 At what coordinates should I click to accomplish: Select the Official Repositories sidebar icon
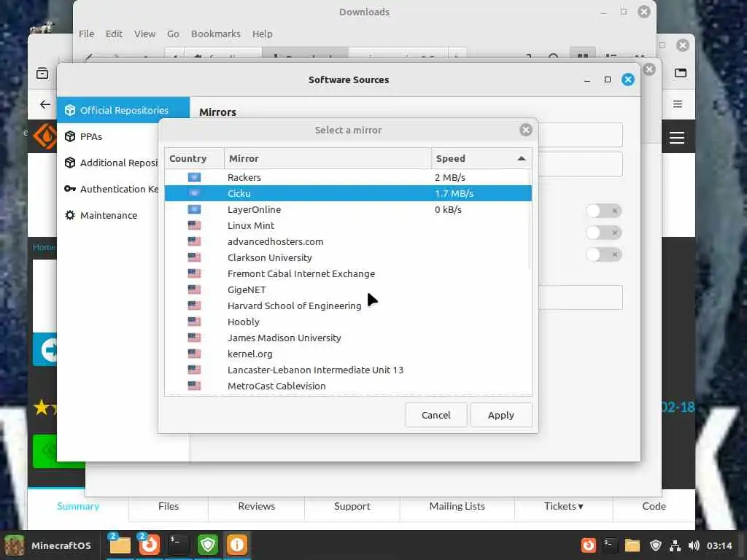[70, 110]
